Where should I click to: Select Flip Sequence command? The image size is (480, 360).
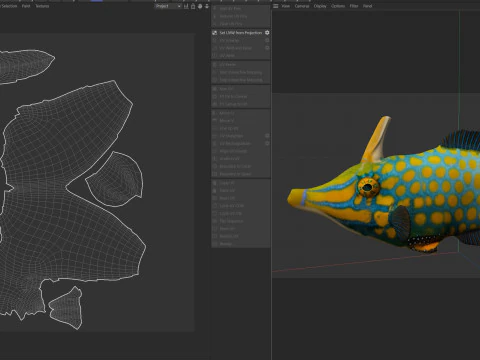[x=241, y=221]
